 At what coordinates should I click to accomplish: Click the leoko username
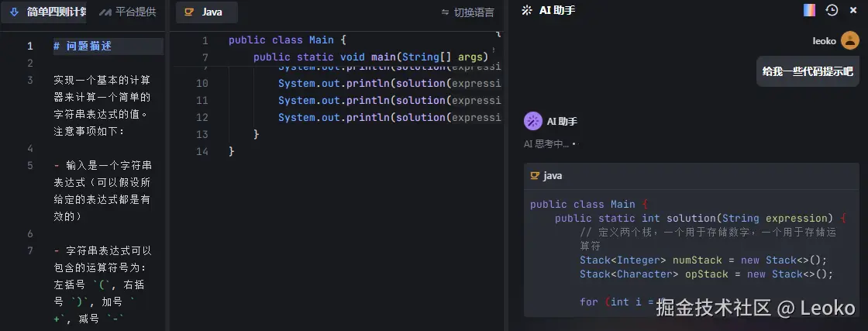pos(824,40)
